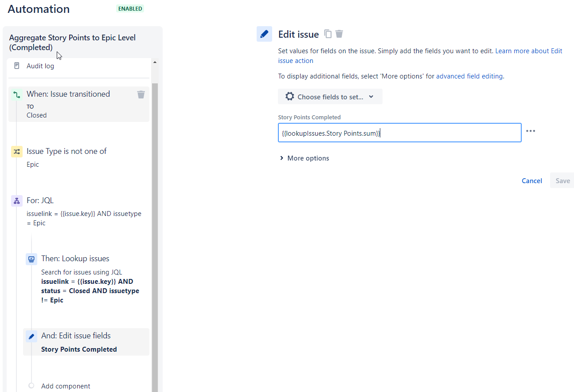Screen dimensions: 574x392
Task: Click into the Story Points Completed input field
Action: [x=400, y=133]
